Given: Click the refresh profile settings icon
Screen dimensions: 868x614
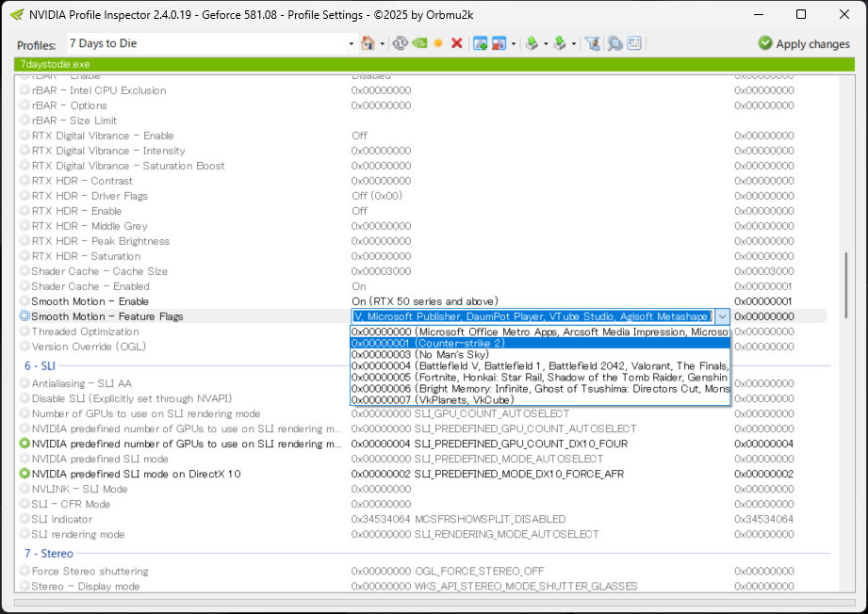Looking at the screenshot, I should (400, 43).
